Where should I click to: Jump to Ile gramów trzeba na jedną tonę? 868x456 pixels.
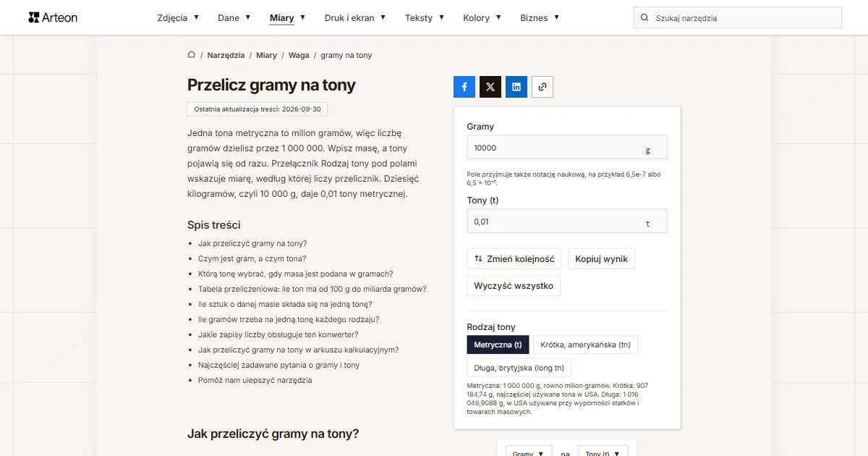(x=289, y=319)
